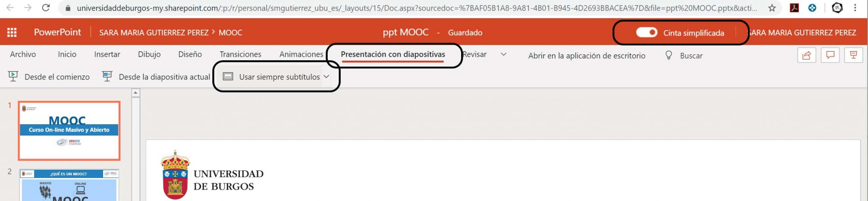This screenshot has width=868, height=201.
Task: Expand Usar siempre subtítulos dropdown arrow
Action: click(326, 77)
